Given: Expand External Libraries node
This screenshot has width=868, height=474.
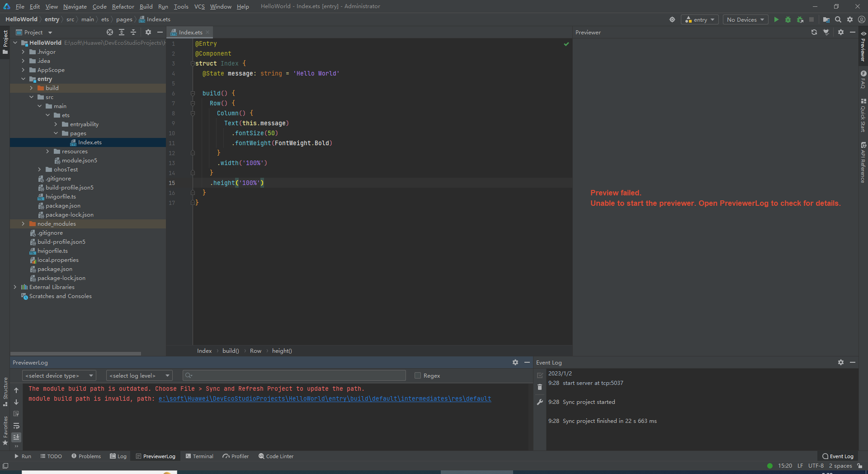Looking at the screenshot, I should (x=15, y=287).
